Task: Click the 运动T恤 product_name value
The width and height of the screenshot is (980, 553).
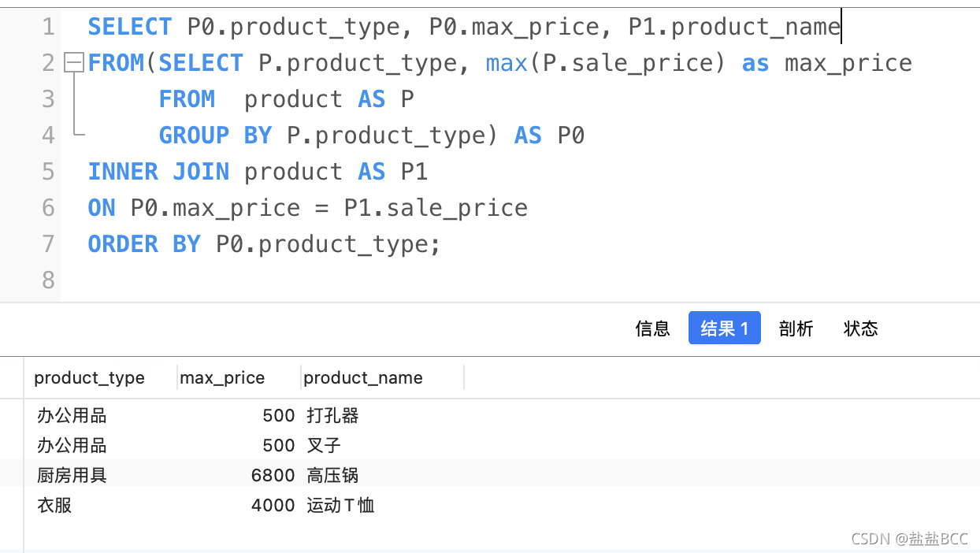Action: point(339,505)
